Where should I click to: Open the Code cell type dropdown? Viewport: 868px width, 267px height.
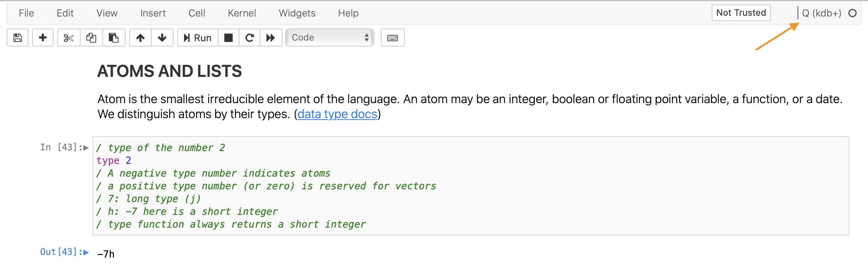tap(329, 38)
